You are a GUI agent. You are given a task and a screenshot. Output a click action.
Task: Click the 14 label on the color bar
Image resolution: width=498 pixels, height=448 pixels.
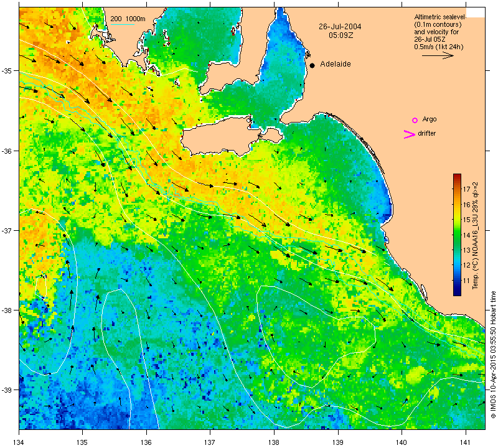tap(466, 235)
